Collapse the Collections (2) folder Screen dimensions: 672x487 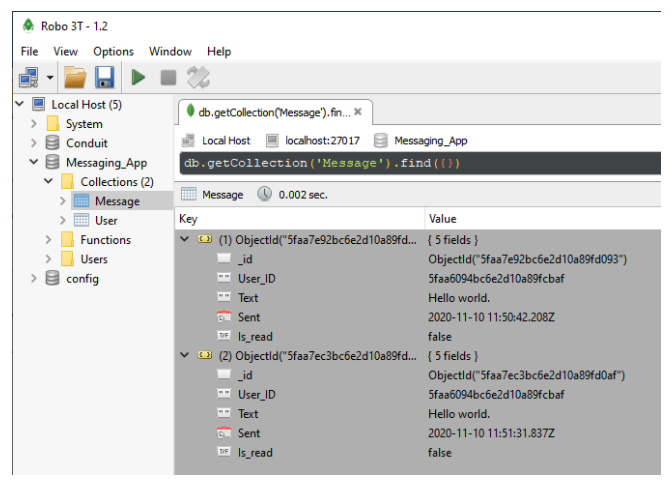(48, 182)
